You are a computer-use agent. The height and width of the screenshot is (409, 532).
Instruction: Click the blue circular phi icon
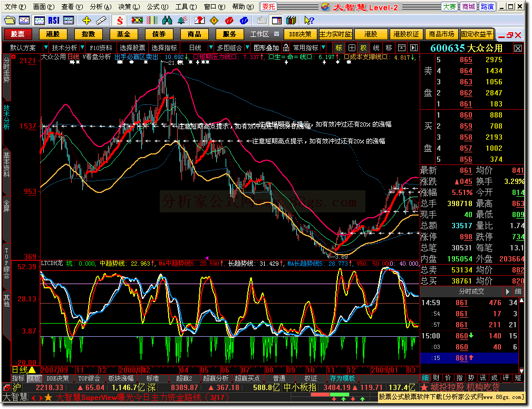244,21
